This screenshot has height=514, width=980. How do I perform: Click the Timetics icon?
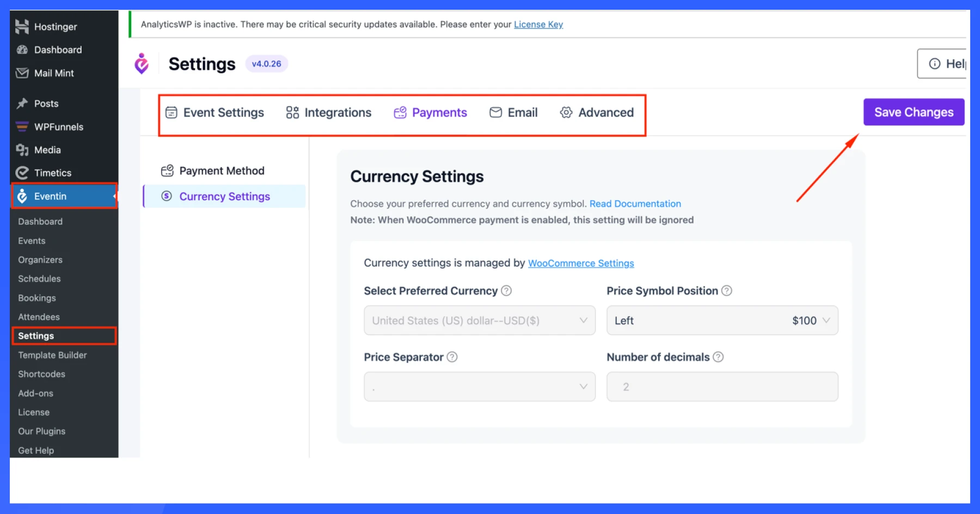point(22,173)
